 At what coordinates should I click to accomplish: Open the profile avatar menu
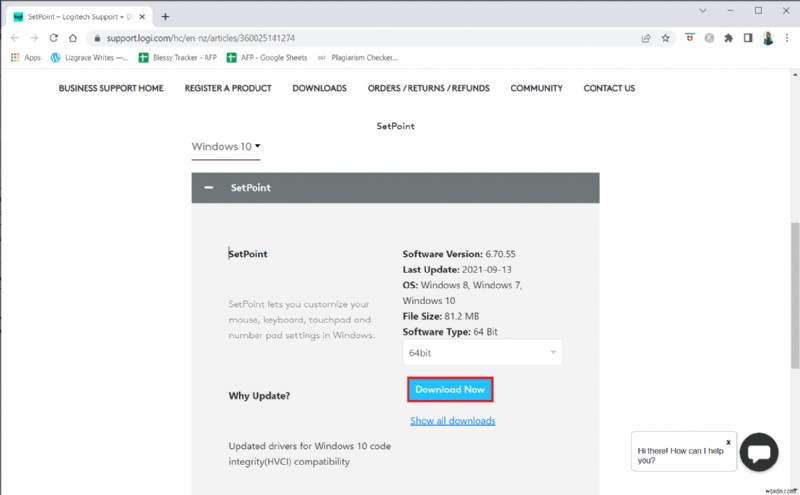click(x=768, y=38)
